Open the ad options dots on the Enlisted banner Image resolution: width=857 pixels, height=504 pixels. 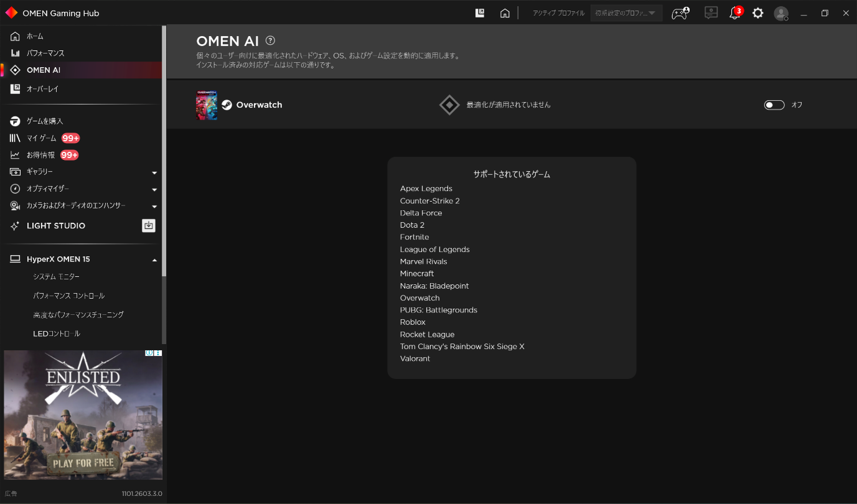click(158, 353)
